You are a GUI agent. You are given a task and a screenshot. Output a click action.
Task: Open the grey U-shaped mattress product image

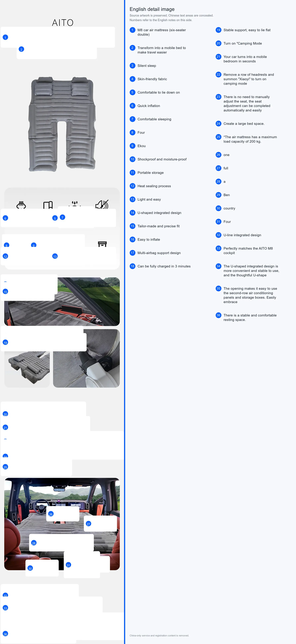click(62, 124)
